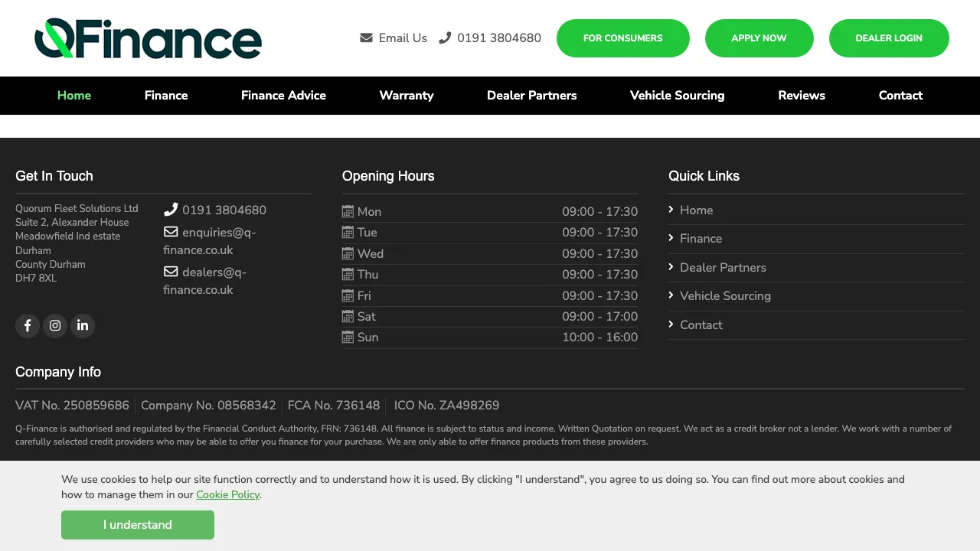Click the envelope icon beside enquiries@q-finance.co.uk

tap(170, 231)
